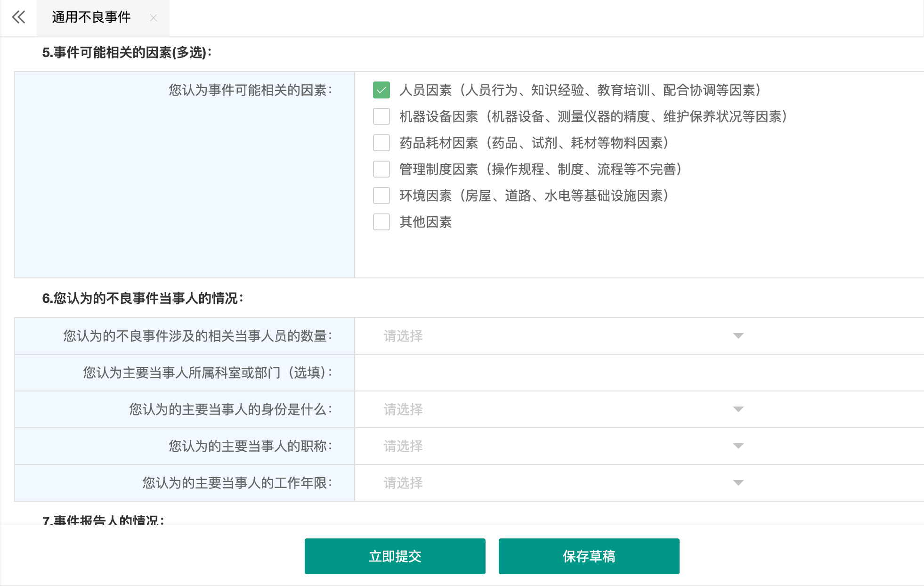Tick the 其他因素 checkbox
This screenshot has height=586, width=924.
(381, 221)
